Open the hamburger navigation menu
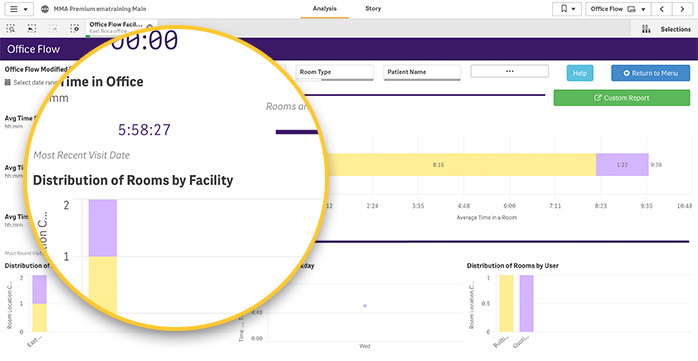This screenshot has height=361, width=698. click(x=19, y=9)
